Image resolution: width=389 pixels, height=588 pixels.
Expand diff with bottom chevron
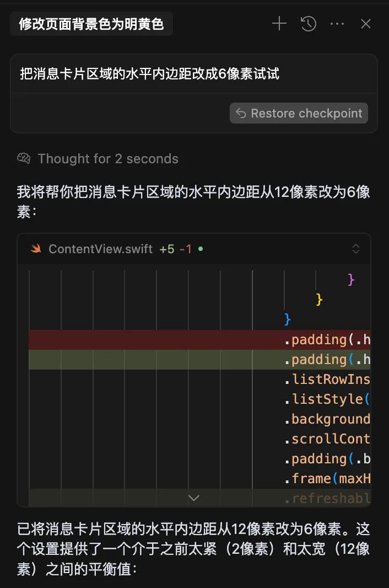194,498
